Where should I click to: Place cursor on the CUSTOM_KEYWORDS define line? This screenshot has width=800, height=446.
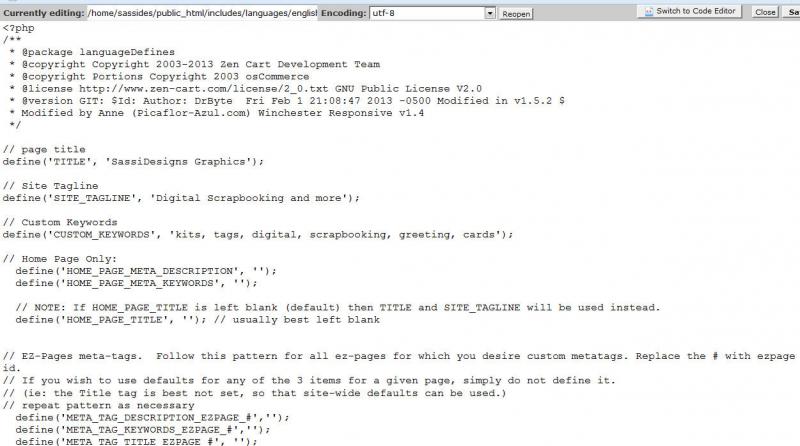(258, 235)
